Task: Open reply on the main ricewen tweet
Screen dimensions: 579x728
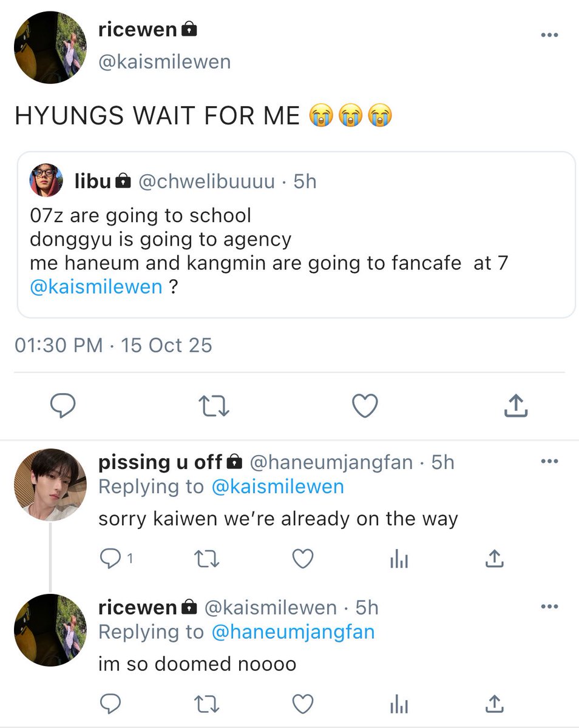Action: coord(62,406)
